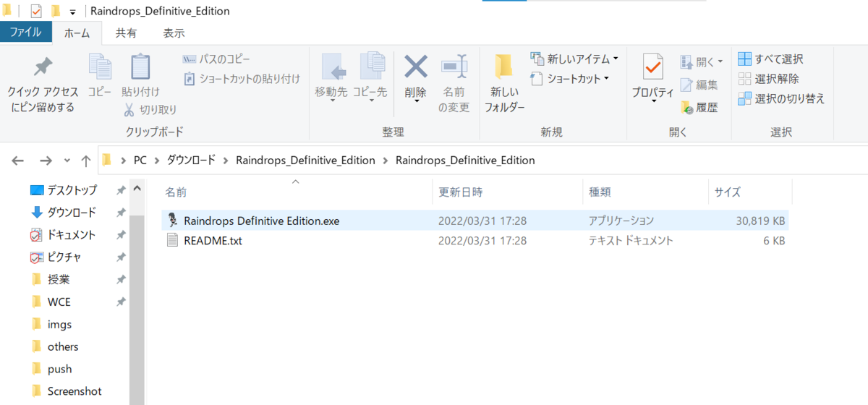Select the README.txt file

pyautogui.click(x=213, y=240)
